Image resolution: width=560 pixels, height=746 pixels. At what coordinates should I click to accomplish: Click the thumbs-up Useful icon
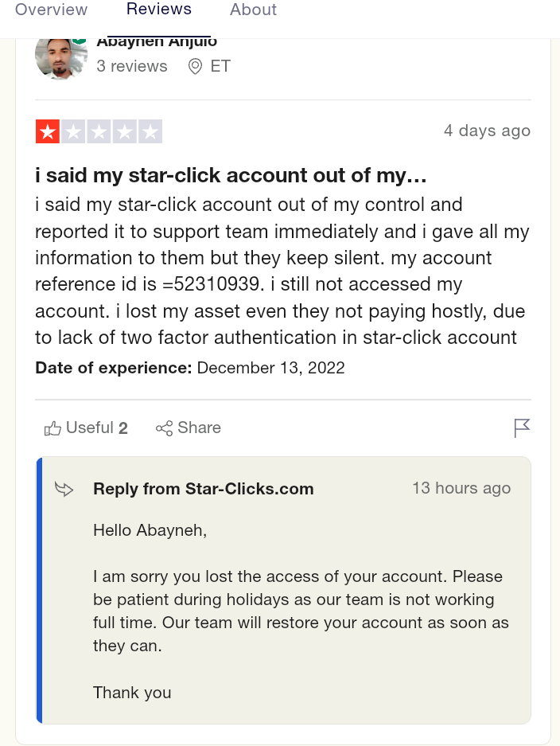pyautogui.click(x=52, y=428)
